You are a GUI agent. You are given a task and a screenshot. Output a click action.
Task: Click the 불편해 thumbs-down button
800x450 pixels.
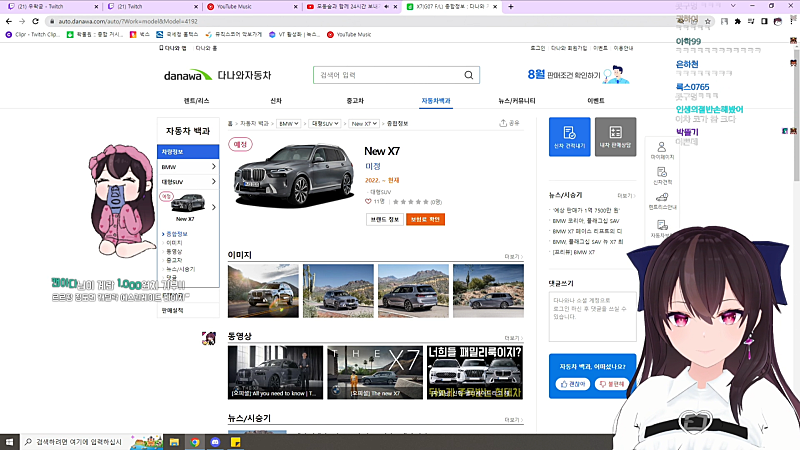[610, 384]
